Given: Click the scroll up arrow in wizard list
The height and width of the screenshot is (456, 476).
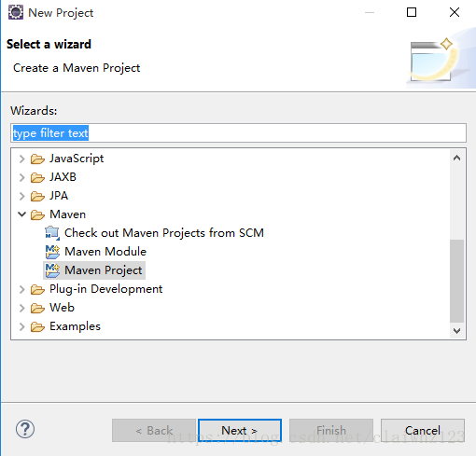Looking at the screenshot, I should pos(456,158).
